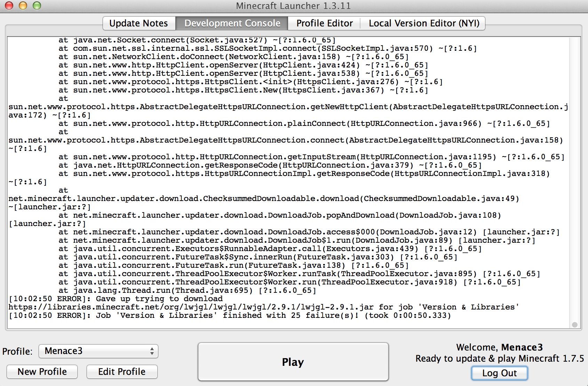Click the 'HttpClient.java:424' openServer trace line
Screen dimensions: 588x386
(x=243, y=65)
